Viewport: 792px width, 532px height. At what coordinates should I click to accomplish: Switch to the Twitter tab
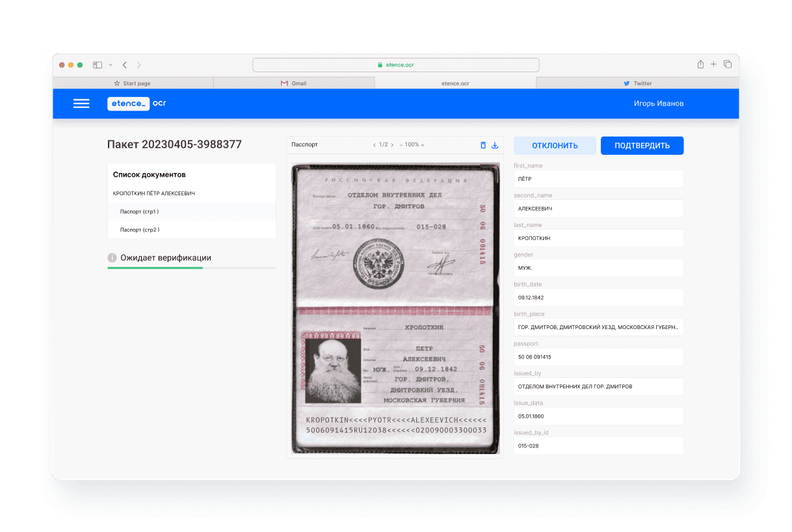click(x=637, y=83)
